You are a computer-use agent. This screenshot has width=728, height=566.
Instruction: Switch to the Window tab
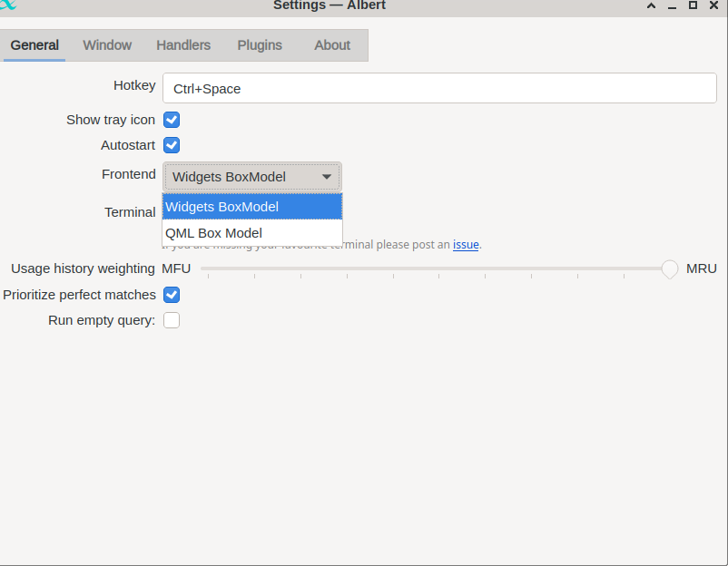pos(106,44)
